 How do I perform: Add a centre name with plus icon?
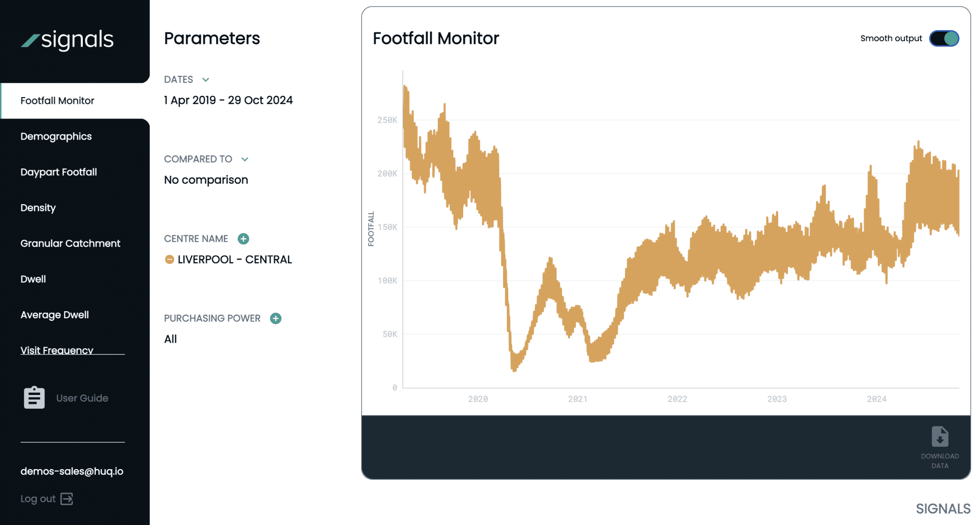tap(244, 239)
